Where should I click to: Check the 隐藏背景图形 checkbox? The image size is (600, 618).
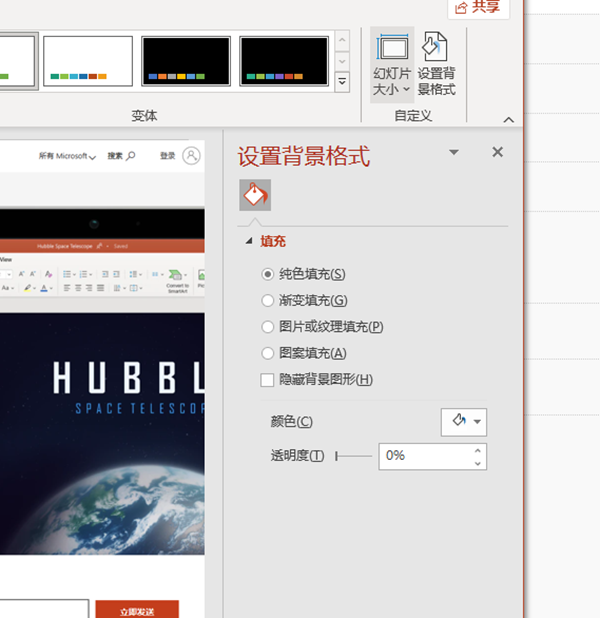[x=267, y=380]
